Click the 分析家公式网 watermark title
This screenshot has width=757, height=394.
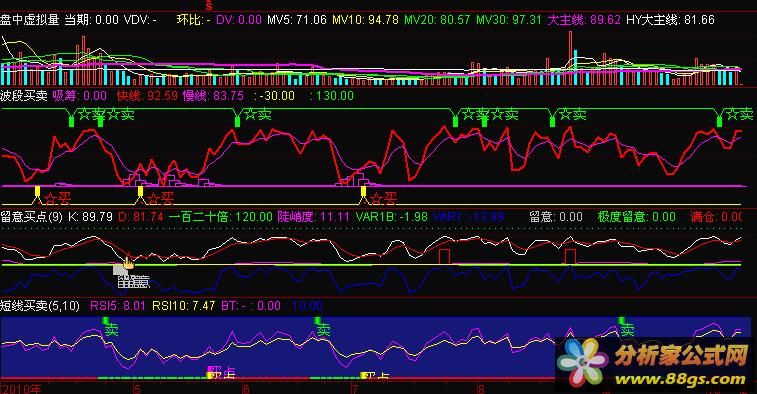pos(681,356)
